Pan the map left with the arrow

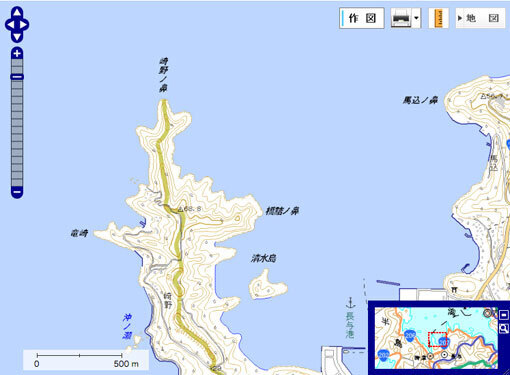click(10, 25)
